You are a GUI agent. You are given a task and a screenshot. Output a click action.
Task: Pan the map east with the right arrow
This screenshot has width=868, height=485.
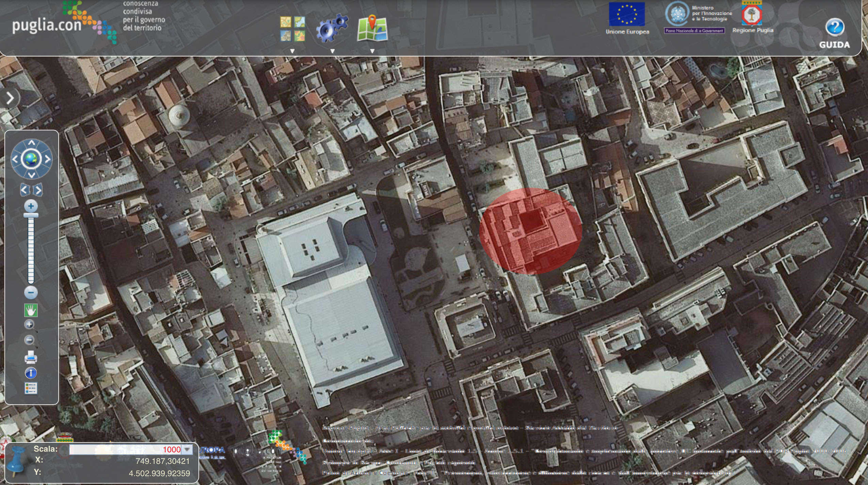48,159
